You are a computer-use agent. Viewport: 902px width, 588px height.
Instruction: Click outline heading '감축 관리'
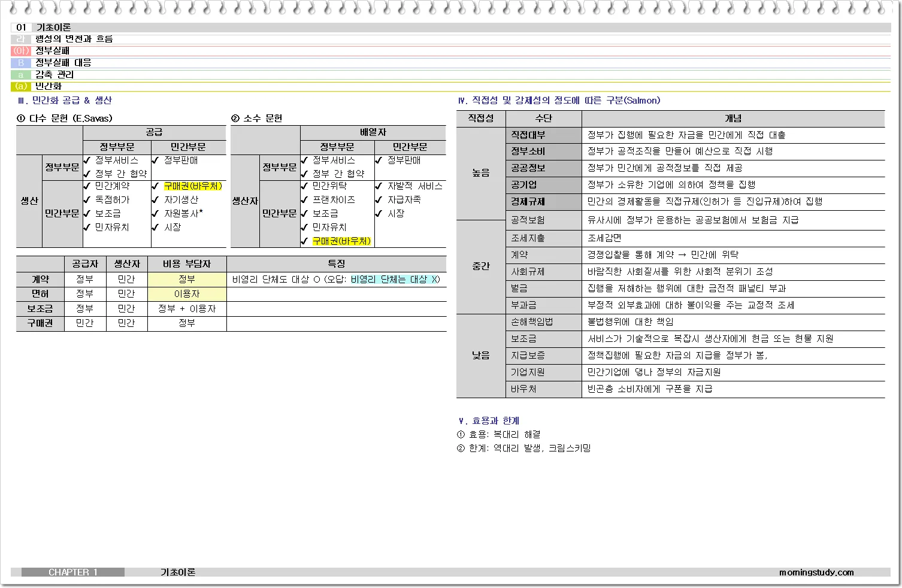(55, 74)
